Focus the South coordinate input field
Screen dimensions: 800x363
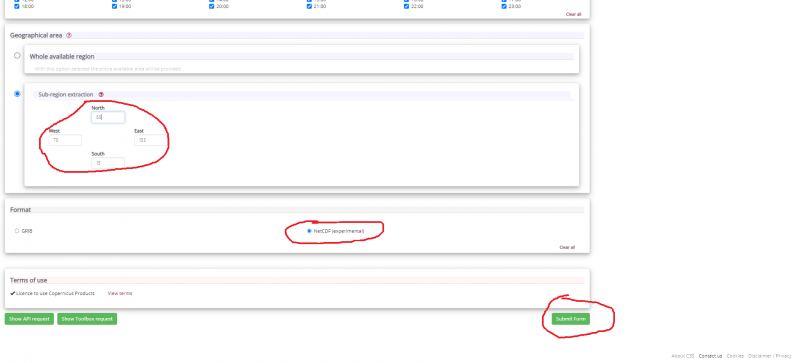pyautogui.click(x=108, y=163)
